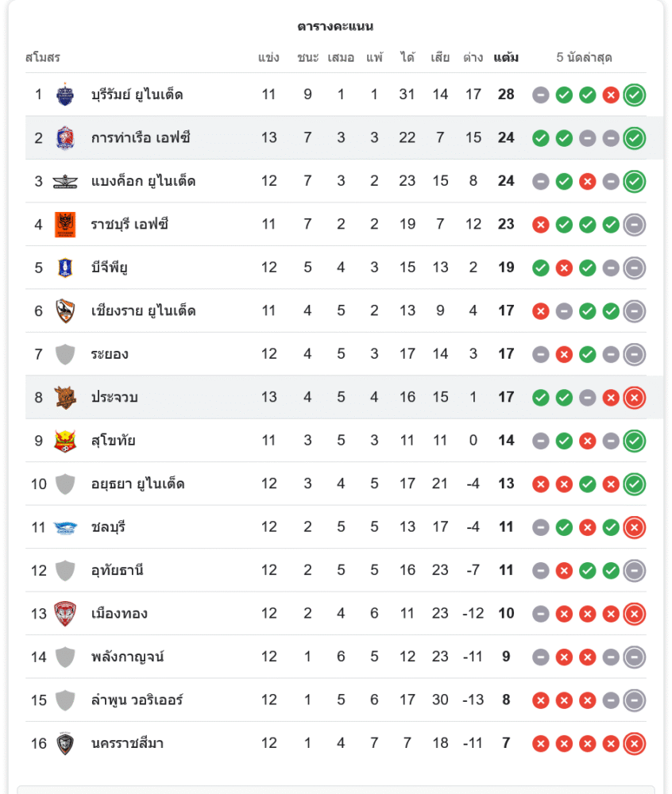
Task: Click Ratchaburi's latest match draw icon
Action: coord(634,225)
